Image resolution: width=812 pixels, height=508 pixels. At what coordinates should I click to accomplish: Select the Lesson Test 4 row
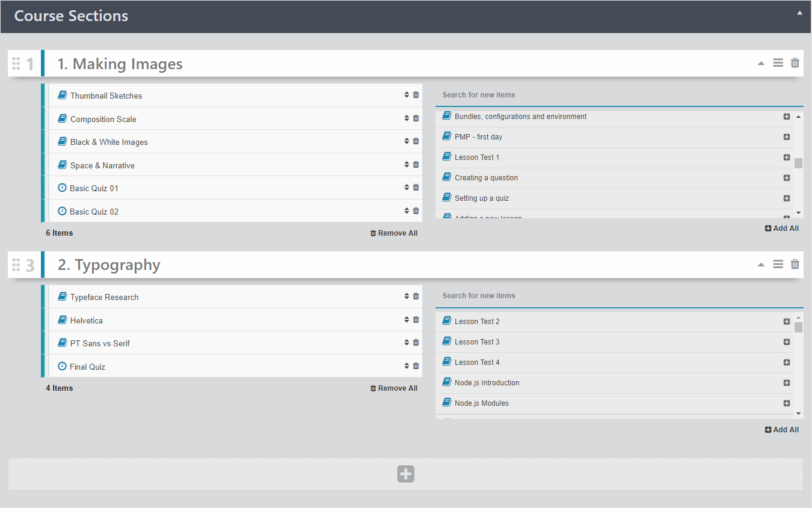(614, 363)
